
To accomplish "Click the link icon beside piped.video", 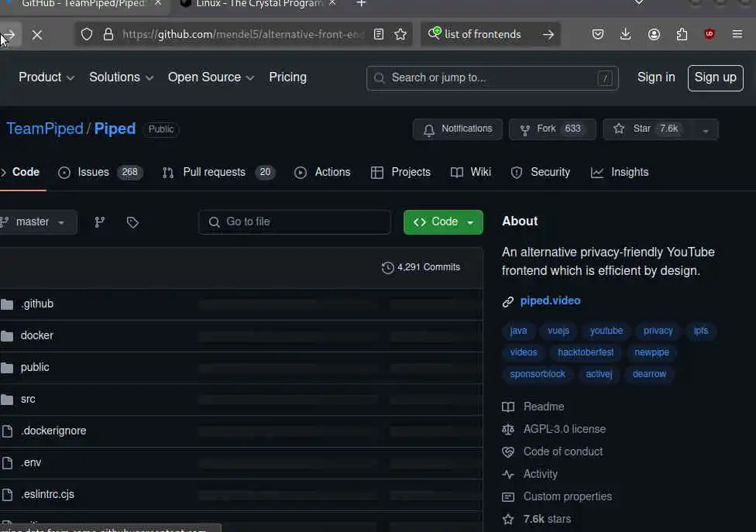I will pyautogui.click(x=507, y=302).
